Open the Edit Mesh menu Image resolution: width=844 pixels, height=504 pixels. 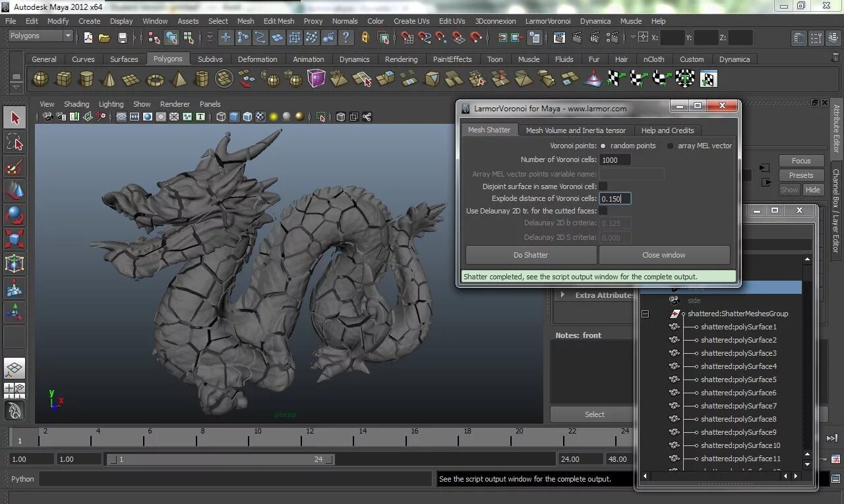click(x=279, y=21)
